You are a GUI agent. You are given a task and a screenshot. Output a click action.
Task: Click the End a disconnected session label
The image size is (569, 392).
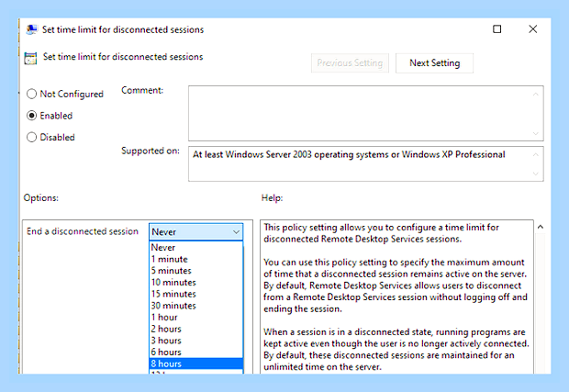click(83, 231)
